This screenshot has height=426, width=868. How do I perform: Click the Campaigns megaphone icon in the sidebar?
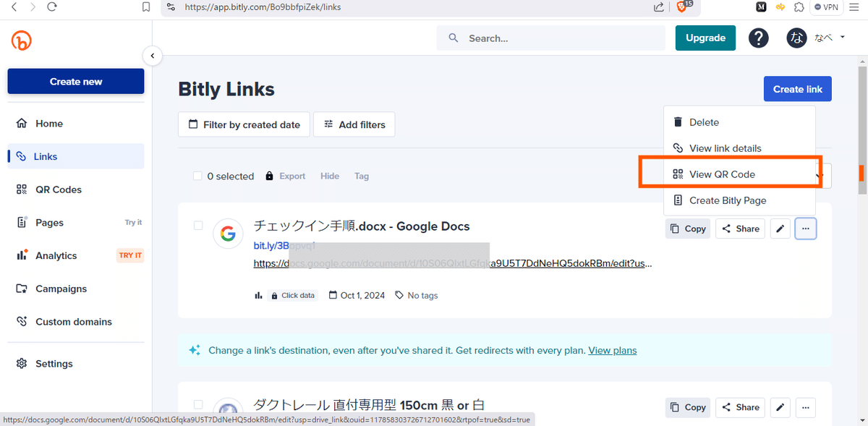[x=21, y=289]
